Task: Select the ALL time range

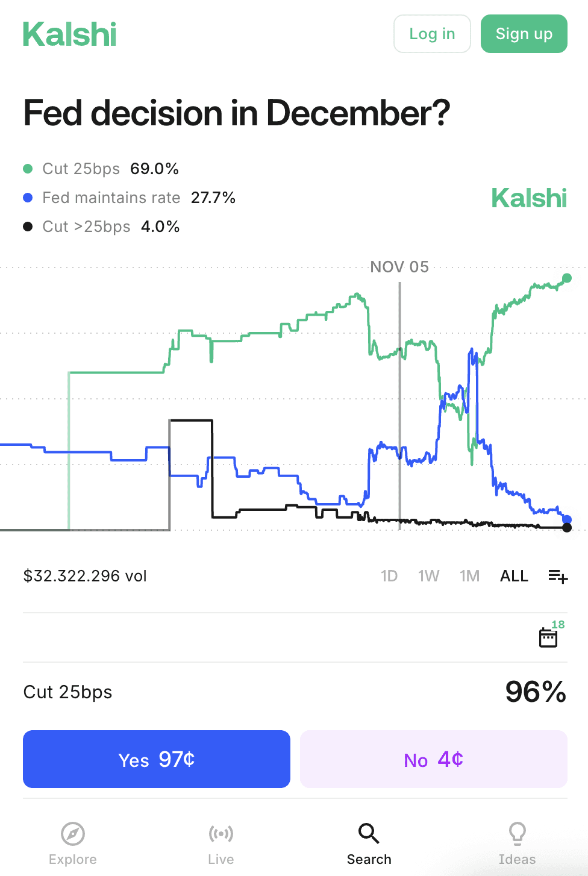Action: [x=514, y=576]
